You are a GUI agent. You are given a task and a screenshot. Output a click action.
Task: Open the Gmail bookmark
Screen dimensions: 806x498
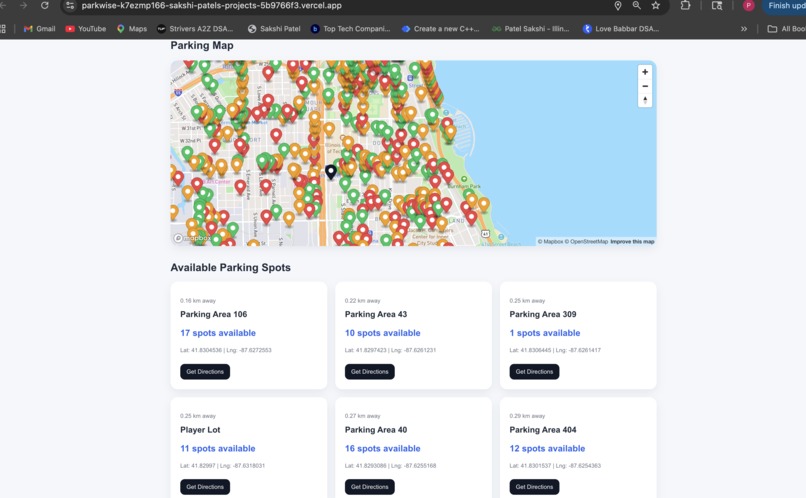(x=40, y=29)
